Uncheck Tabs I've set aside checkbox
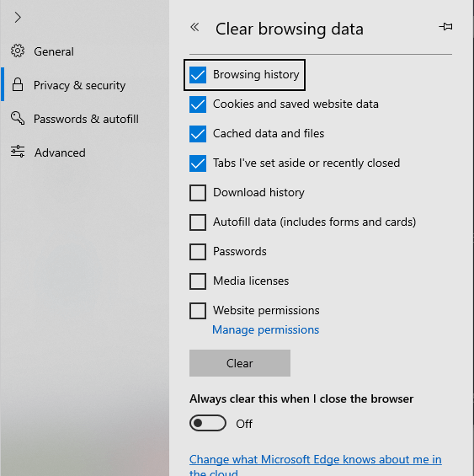This screenshot has width=474, height=476. coord(198,163)
